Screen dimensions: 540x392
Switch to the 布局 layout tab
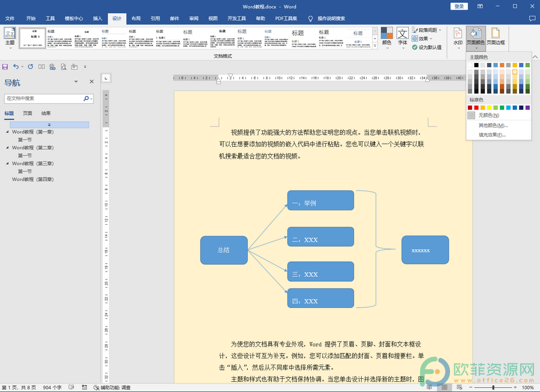click(x=136, y=19)
